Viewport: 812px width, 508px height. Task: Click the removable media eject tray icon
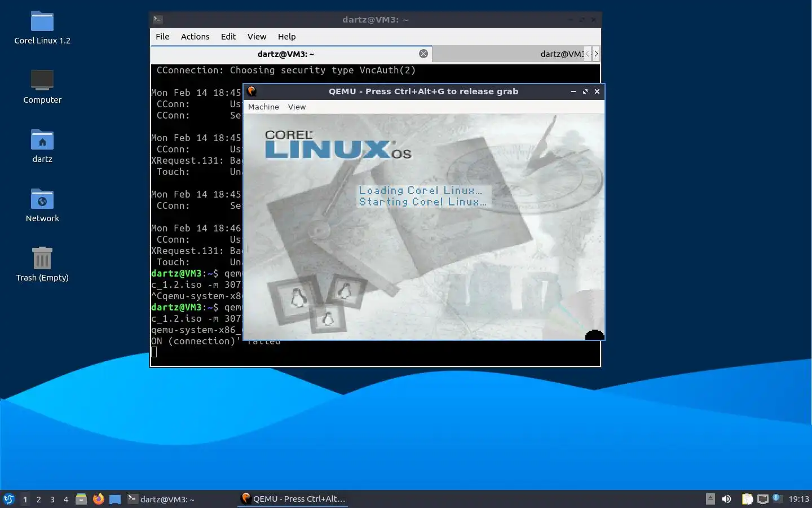click(x=710, y=499)
